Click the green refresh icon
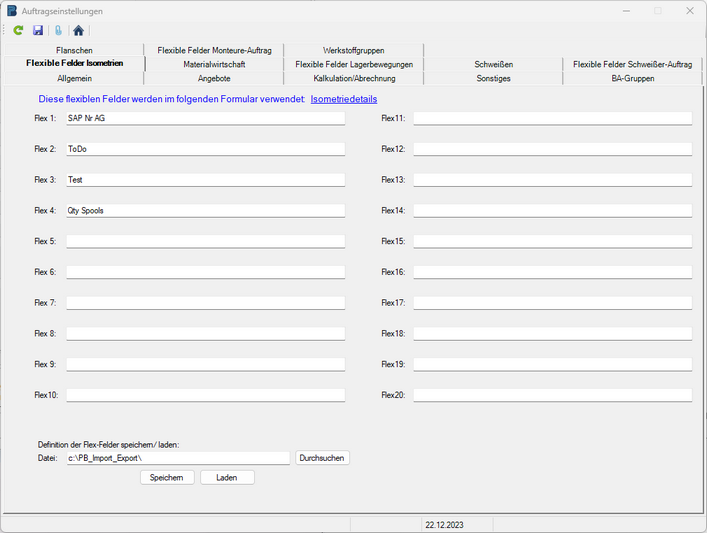 point(18,31)
